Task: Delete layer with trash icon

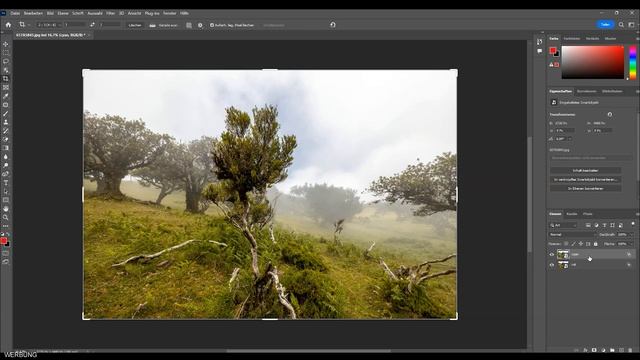Action: click(630, 350)
